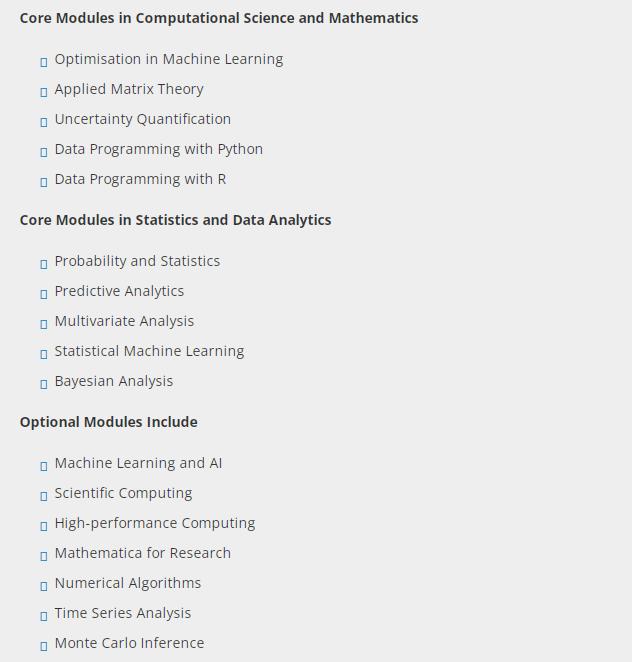Open the Multivariate Analysis module

[124, 321]
